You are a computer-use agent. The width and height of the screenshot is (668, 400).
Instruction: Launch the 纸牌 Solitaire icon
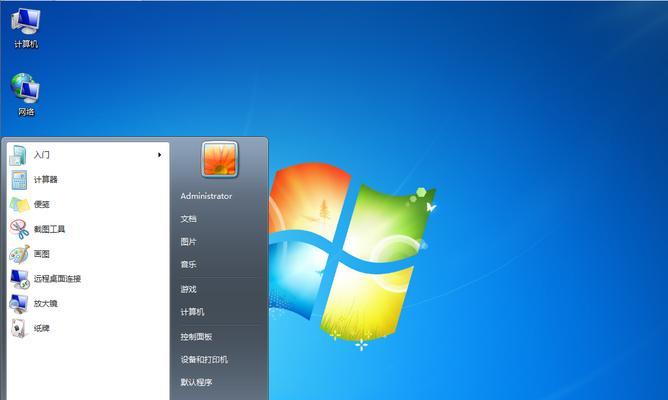pos(19,328)
